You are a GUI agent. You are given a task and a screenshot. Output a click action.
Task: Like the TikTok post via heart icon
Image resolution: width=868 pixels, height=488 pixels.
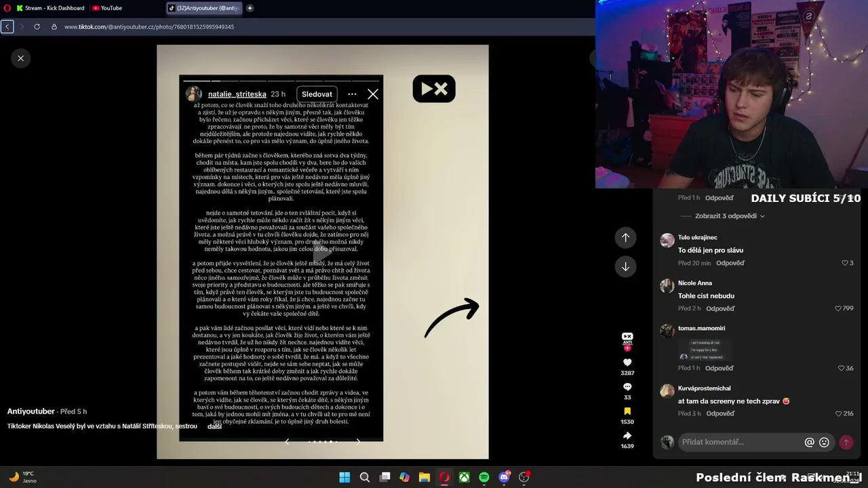627,363
